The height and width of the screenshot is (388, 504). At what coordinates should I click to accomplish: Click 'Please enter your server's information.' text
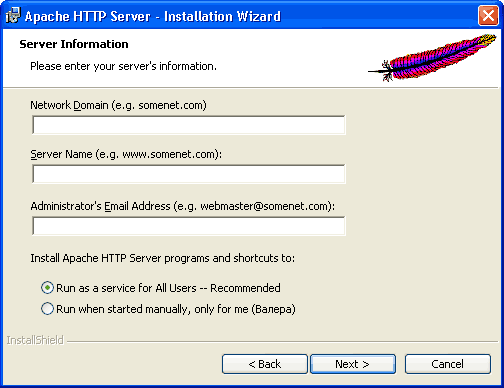pyautogui.click(x=123, y=66)
